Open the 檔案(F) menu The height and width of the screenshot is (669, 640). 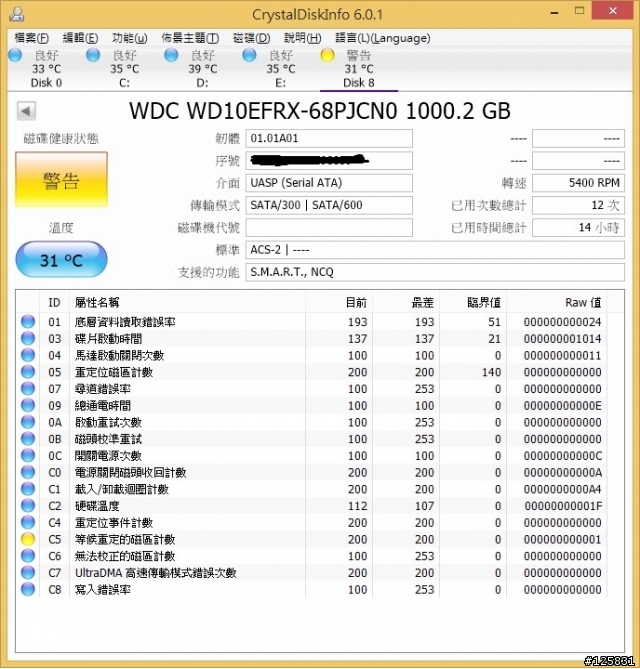[31, 38]
